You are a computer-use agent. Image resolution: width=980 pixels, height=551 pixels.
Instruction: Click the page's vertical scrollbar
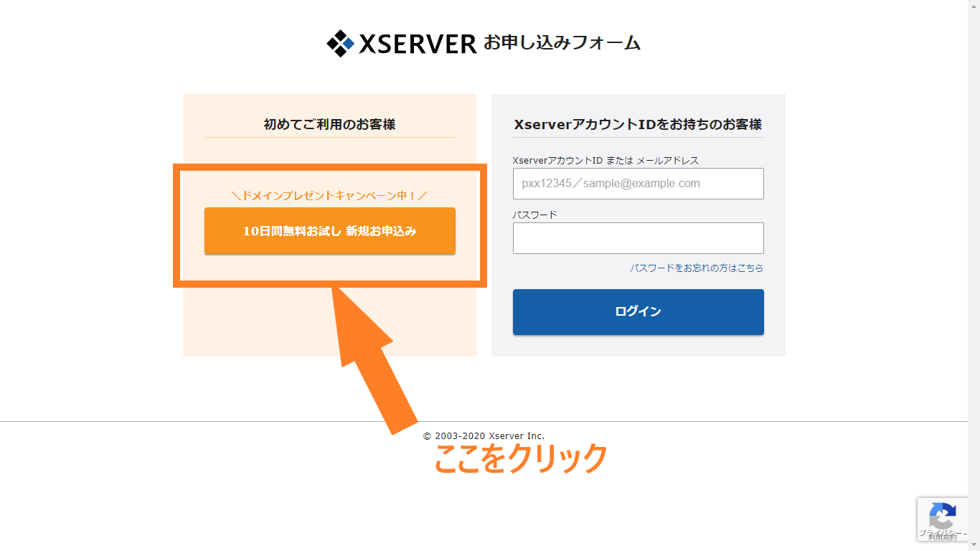(974, 275)
